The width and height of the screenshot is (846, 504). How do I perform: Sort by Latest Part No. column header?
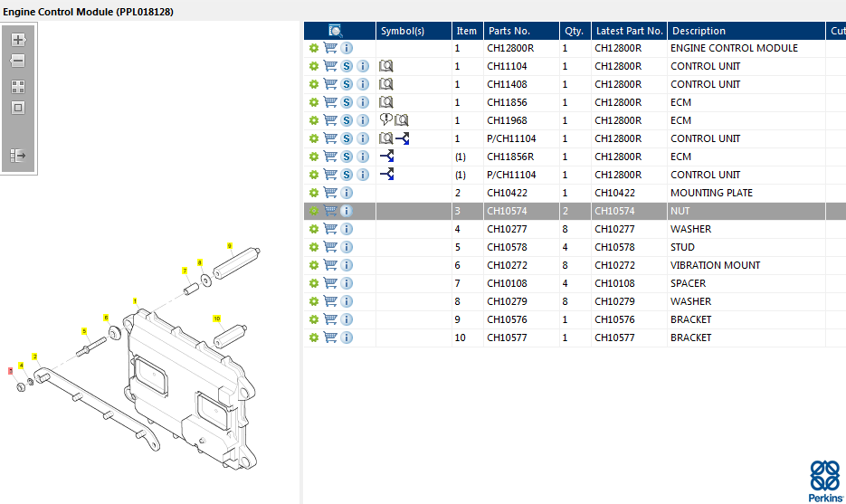[630, 31]
